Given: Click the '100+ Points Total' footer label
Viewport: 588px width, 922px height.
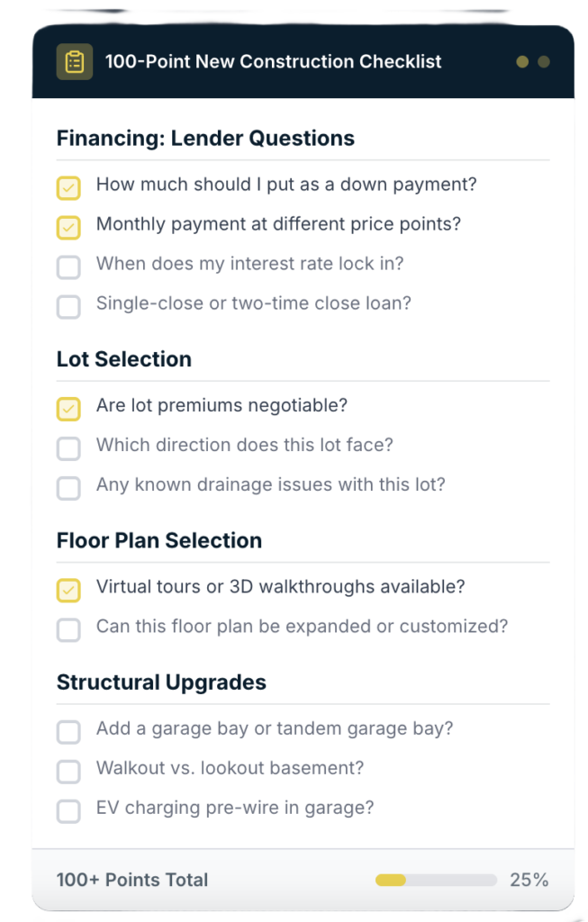Looking at the screenshot, I should [132, 880].
